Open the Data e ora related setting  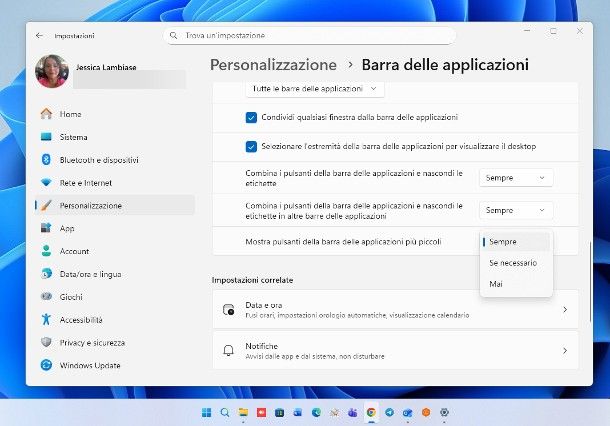click(395, 310)
